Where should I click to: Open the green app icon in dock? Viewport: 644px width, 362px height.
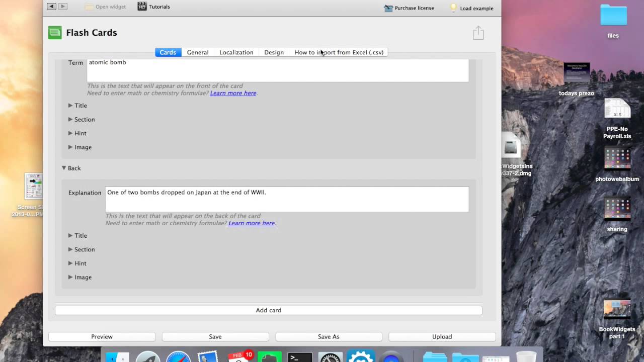point(269,356)
